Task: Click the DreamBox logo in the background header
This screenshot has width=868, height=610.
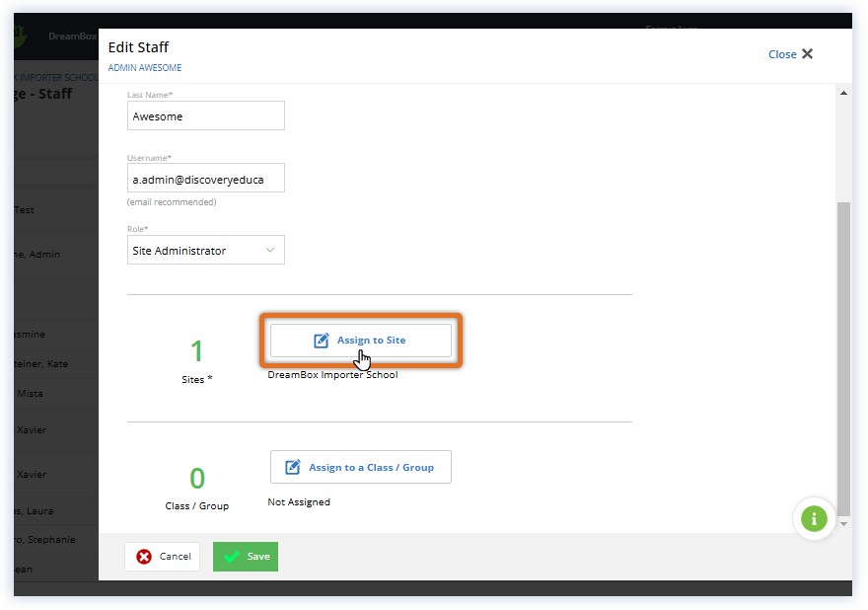Action: pos(21,37)
